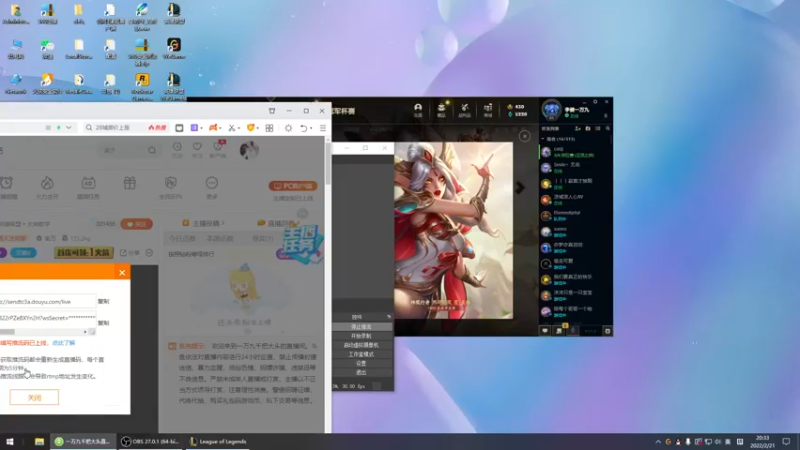This screenshot has width=800, height=450.
Task: Open Douyu followed heart icon
Action: tap(197, 147)
